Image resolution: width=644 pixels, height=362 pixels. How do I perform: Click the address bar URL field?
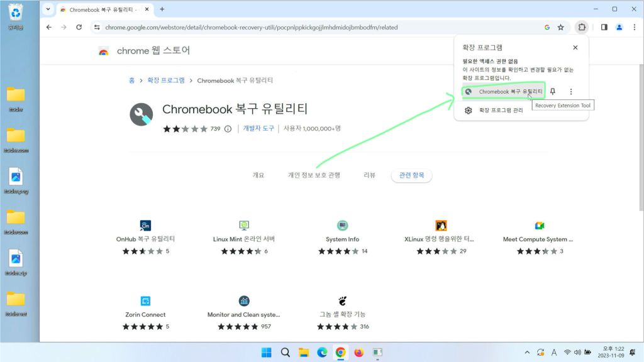[320, 28]
